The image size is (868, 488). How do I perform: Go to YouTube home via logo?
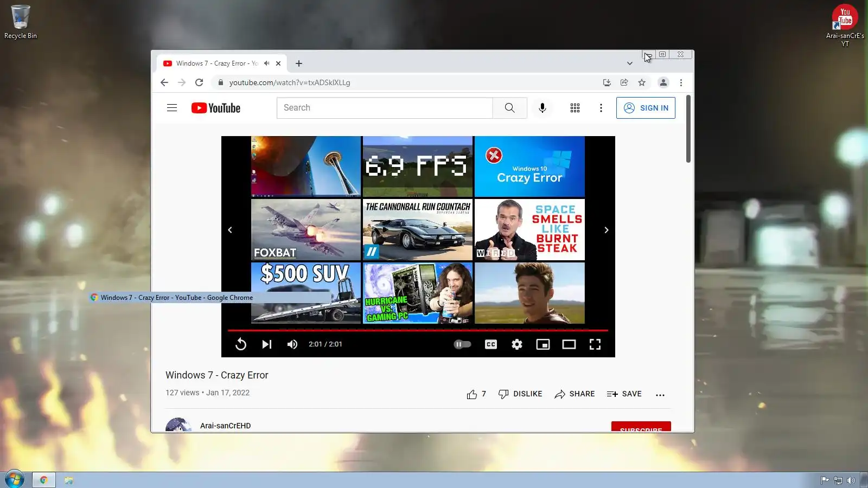216,108
